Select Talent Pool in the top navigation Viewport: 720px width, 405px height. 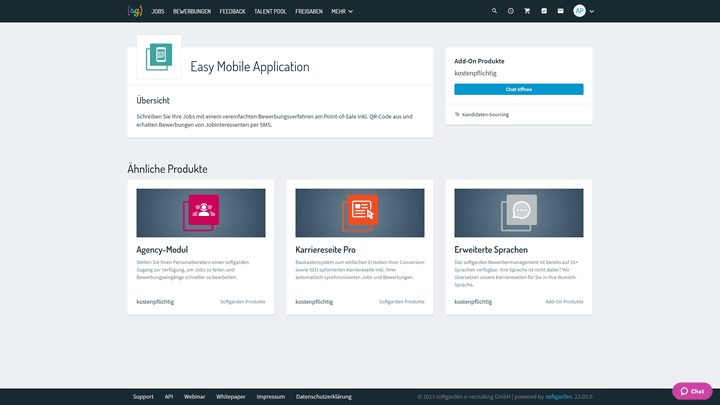(x=271, y=11)
